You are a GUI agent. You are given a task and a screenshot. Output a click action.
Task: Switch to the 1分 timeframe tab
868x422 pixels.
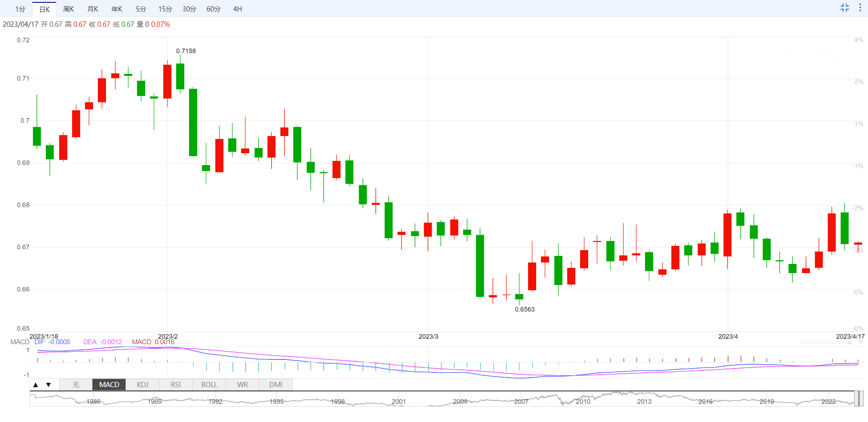20,9
